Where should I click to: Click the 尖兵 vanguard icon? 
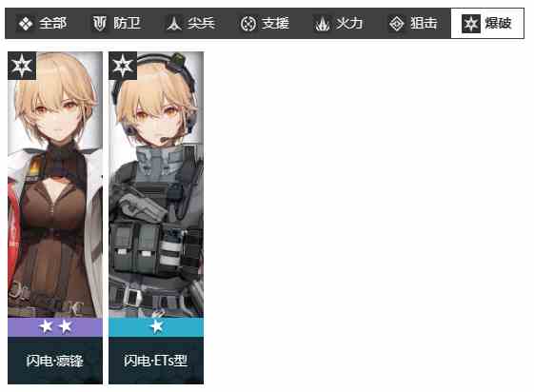pos(174,24)
